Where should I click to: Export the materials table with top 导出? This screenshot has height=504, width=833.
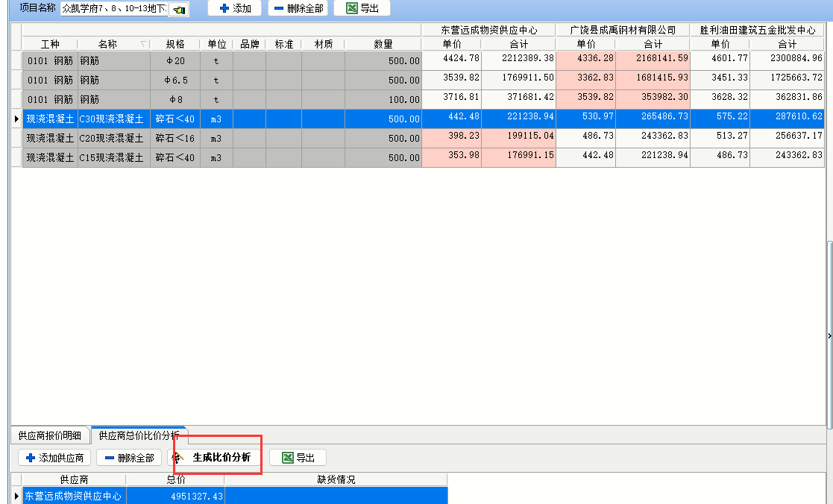coord(362,8)
